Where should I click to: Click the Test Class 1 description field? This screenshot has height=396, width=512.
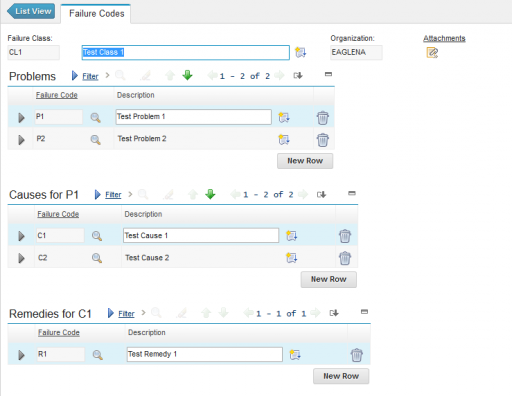coord(186,53)
